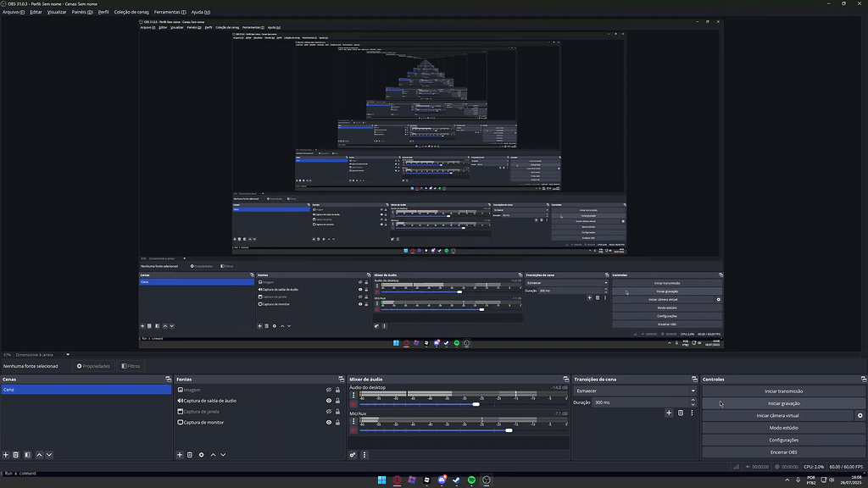The image size is (868, 488).
Task: Show hidden system tray icons chevron
Action: (x=787, y=480)
